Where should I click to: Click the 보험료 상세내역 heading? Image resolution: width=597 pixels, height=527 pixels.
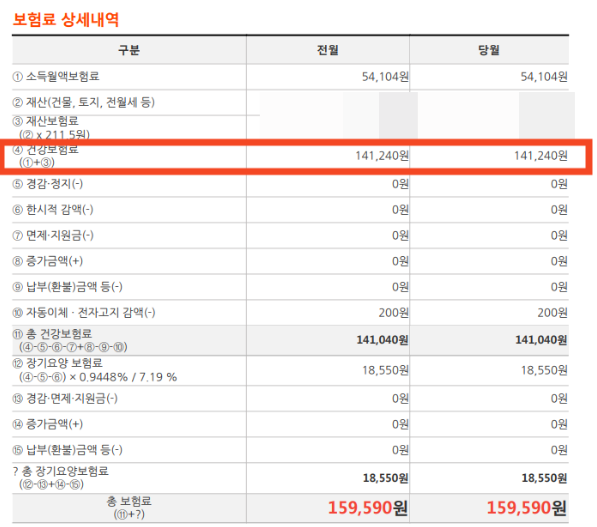click(x=66, y=19)
